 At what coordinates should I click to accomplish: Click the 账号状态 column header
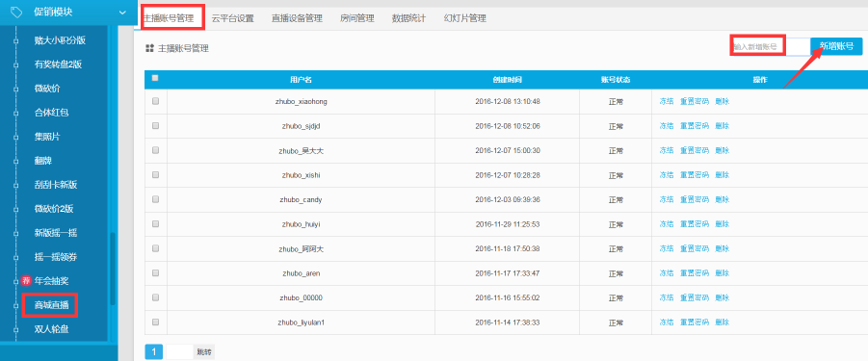pyautogui.click(x=616, y=80)
